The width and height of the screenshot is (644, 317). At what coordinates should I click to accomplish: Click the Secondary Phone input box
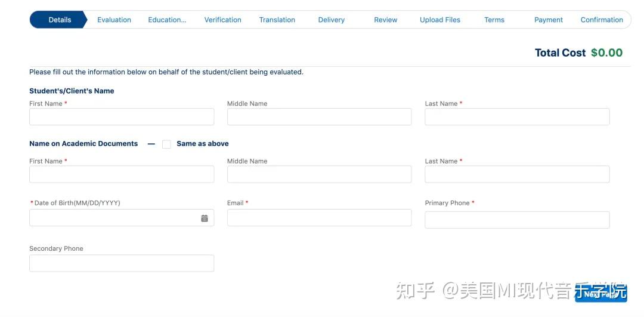click(122, 263)
